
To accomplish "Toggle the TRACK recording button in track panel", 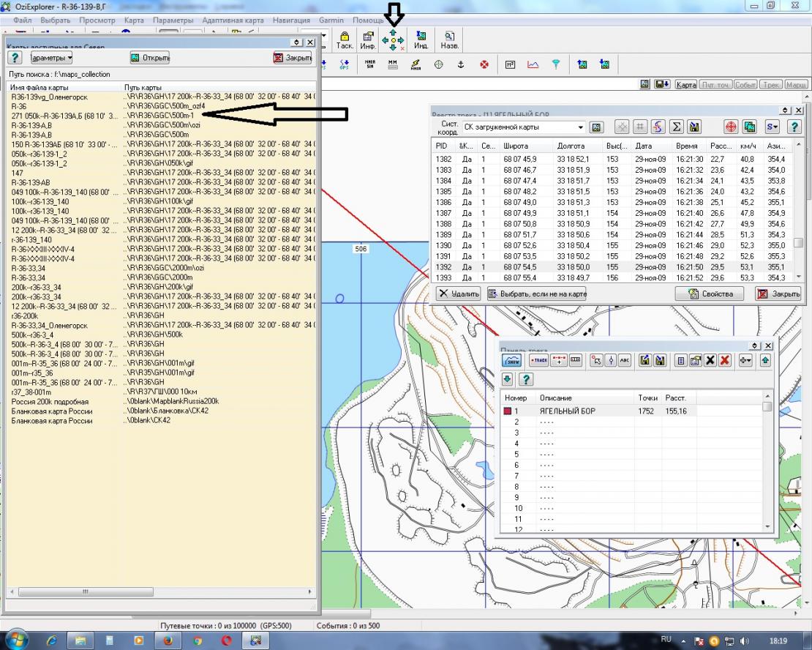I will (538, 360).
